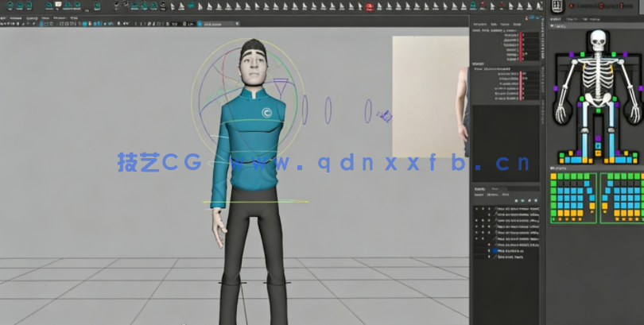Screen dimensions: 644x325
Task: Click the picker window icon above the skeleton
Action: pyautogui.click(x=556, y=6)
